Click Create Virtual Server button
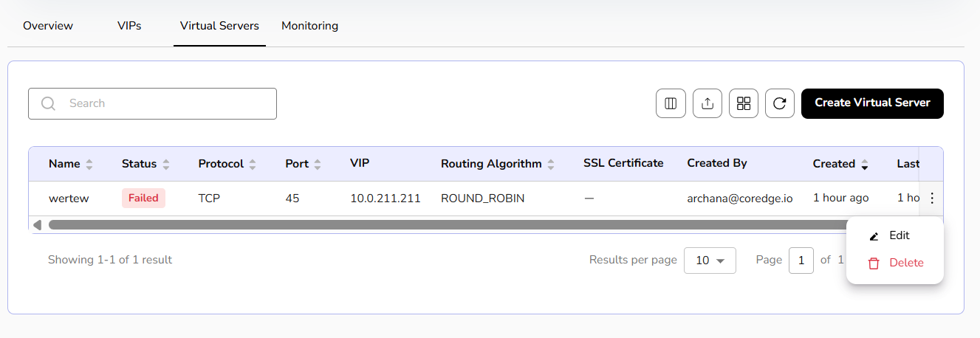 tap(872, 103)
